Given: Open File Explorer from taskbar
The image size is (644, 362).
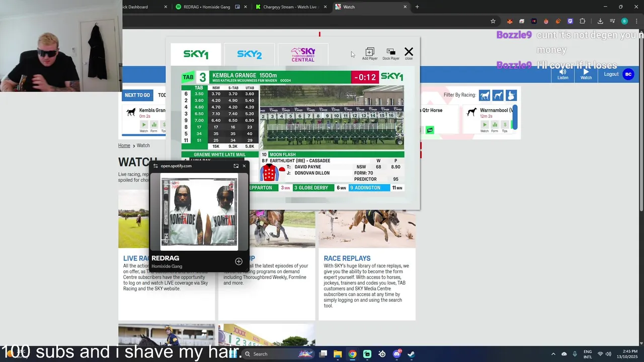Looking at the screenshot, I should (338, 354).
